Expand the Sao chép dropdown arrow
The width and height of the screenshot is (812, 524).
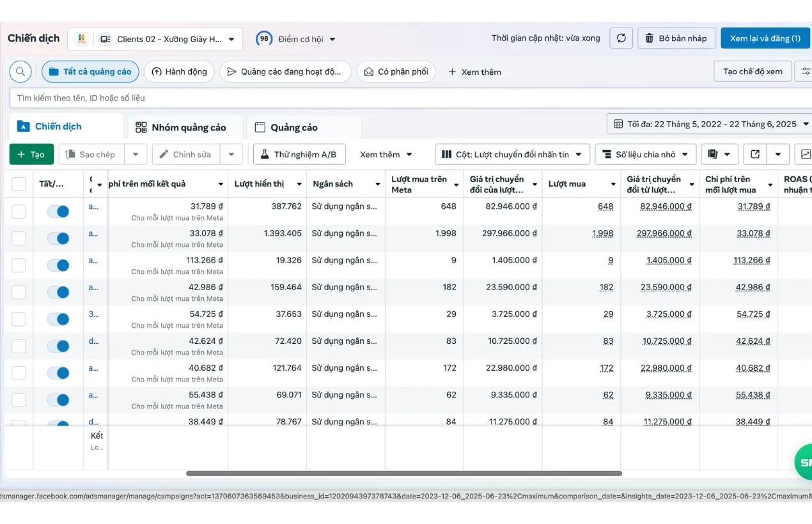(136, 154)
